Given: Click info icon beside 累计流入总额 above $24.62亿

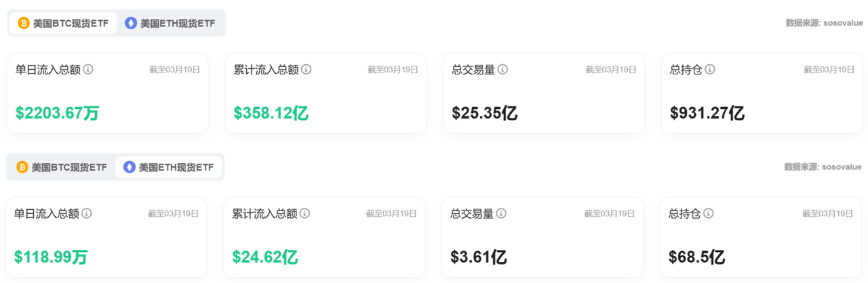Looking at the screenshot, I should point(305,213).
